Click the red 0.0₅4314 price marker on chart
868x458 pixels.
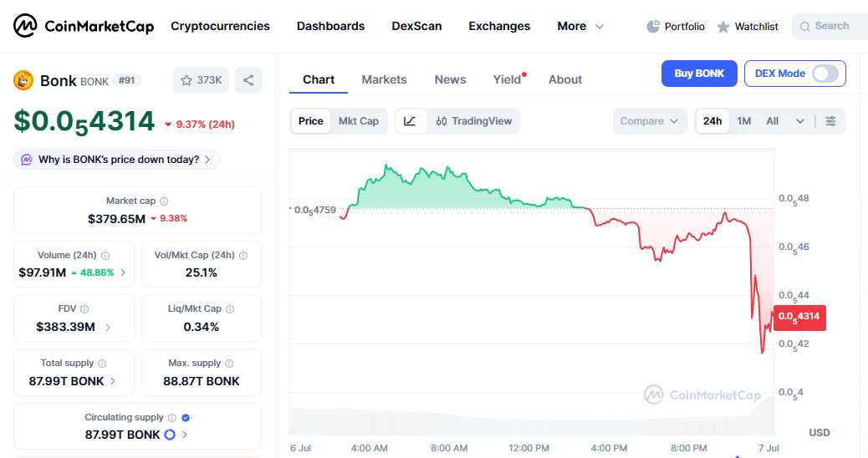(799, 318)
